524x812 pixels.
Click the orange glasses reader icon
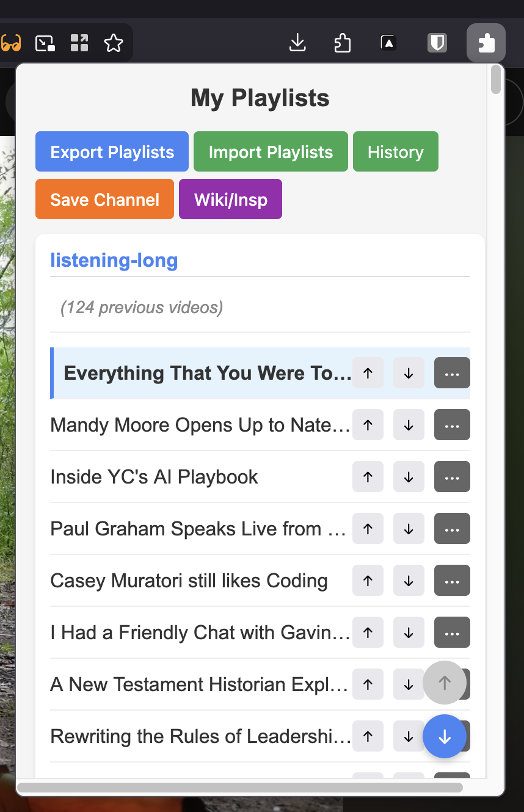click(x=10, y=43)
